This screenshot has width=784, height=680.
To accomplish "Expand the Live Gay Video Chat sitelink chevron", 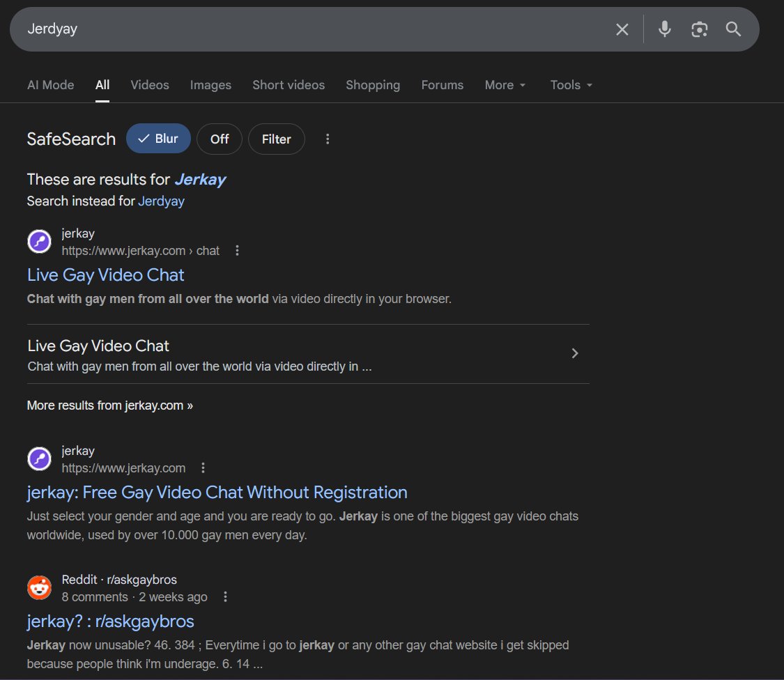I will point(575,353).
